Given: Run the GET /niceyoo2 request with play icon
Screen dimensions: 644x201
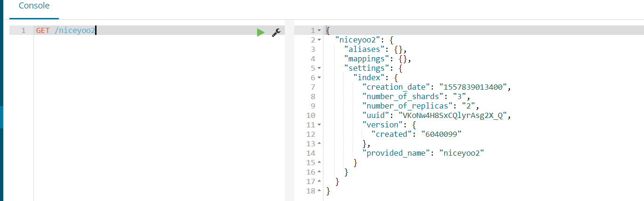Looking at the screenshot, I should [x=260, y=32].
